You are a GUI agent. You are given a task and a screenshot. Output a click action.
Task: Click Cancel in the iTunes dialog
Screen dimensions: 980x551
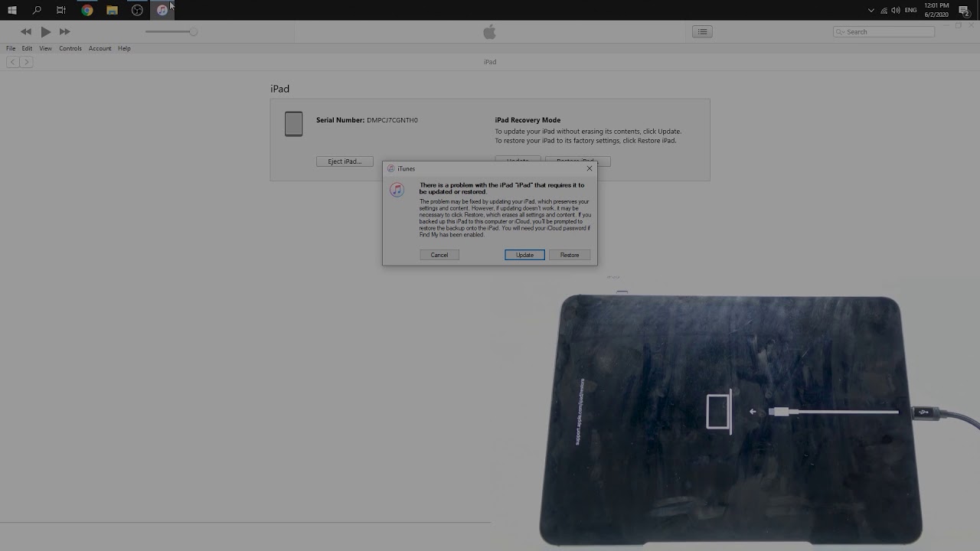pos(439,255)
